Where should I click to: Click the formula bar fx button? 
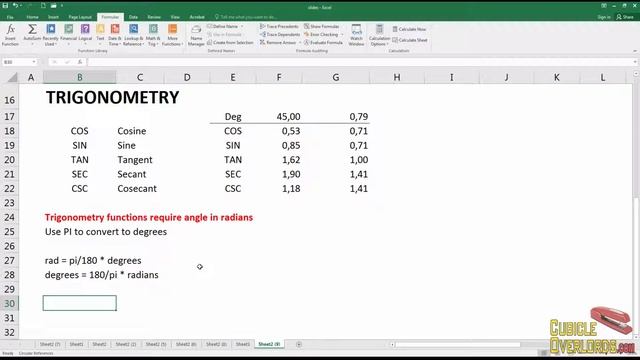(x=80, y=62)
